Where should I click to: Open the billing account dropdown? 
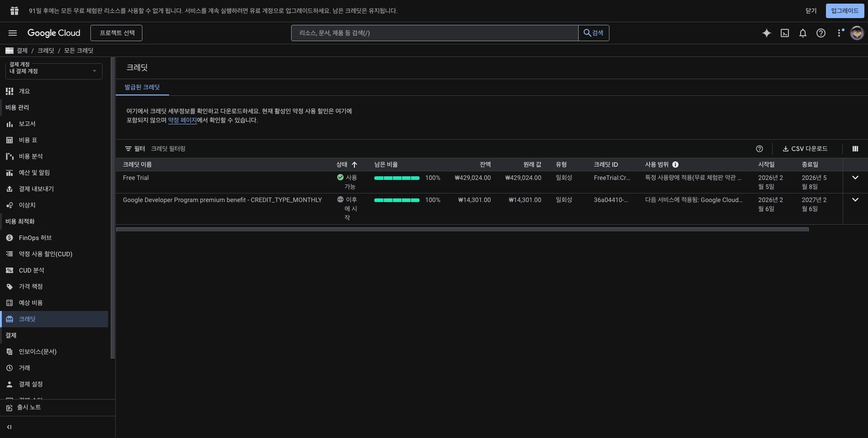pos(54,71)
